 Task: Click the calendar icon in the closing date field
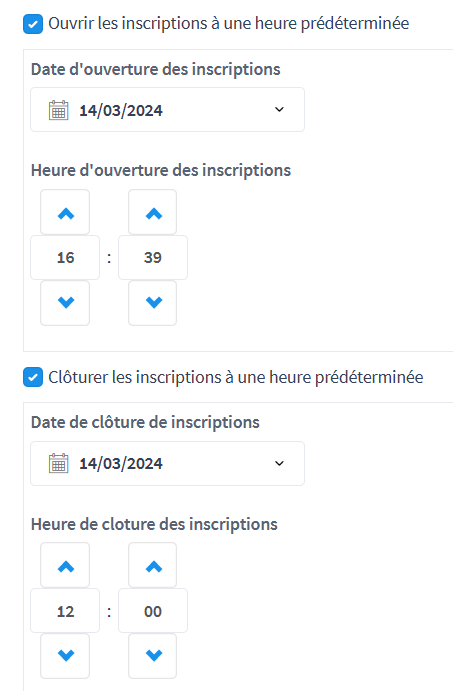pyautogui.click(x=59, y=463)
